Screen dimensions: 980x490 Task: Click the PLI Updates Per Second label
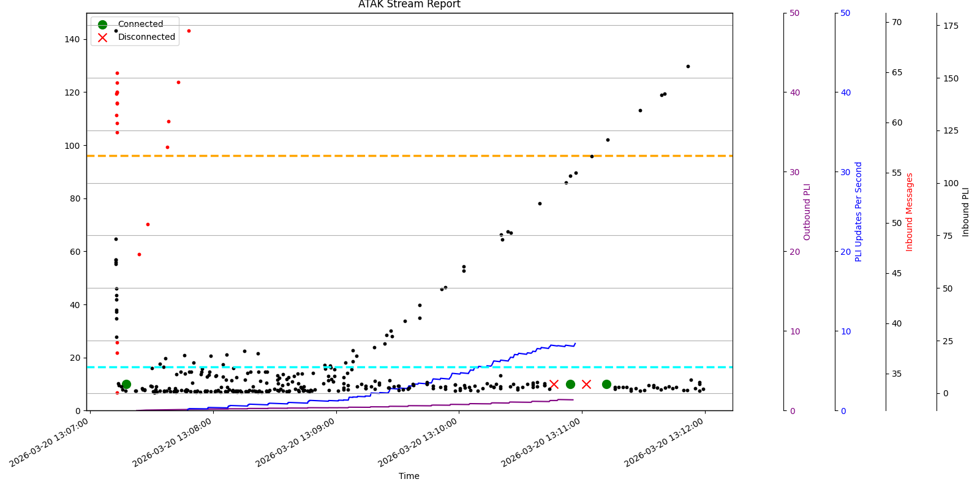tap(858, 212)
